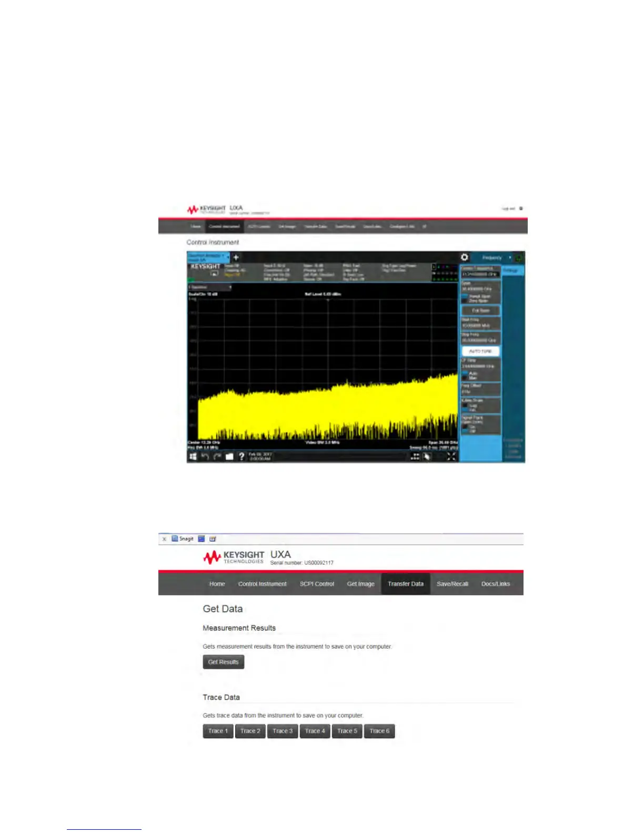This screenshot has height=834, width=644.
Task: Click Trace 3 button
Action: pyautogui.click(x=283, y=731)
